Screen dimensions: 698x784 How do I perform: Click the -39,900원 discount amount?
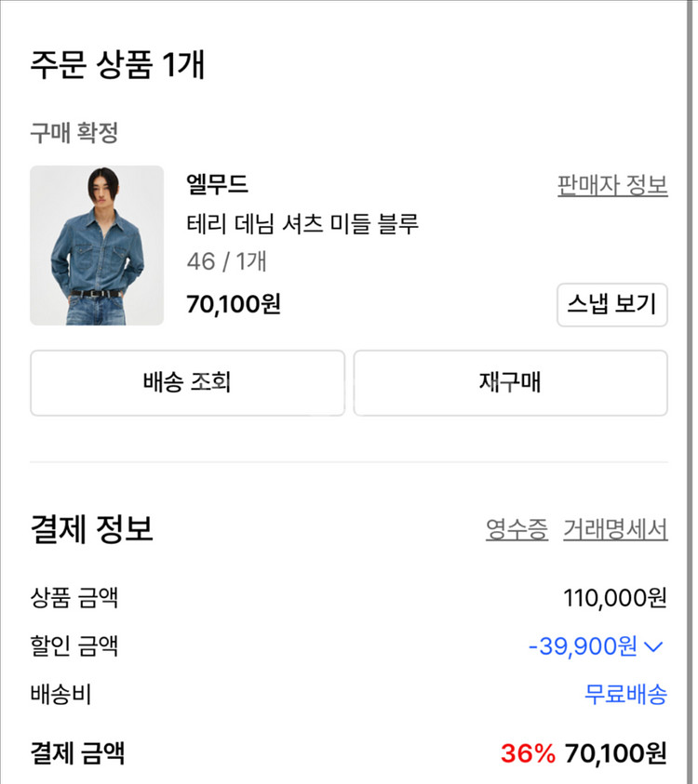(x=583, y=646)
